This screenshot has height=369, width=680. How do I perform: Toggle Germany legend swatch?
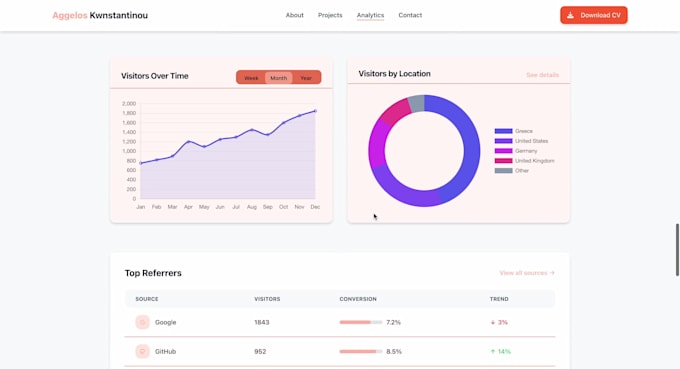coord(503,151)
